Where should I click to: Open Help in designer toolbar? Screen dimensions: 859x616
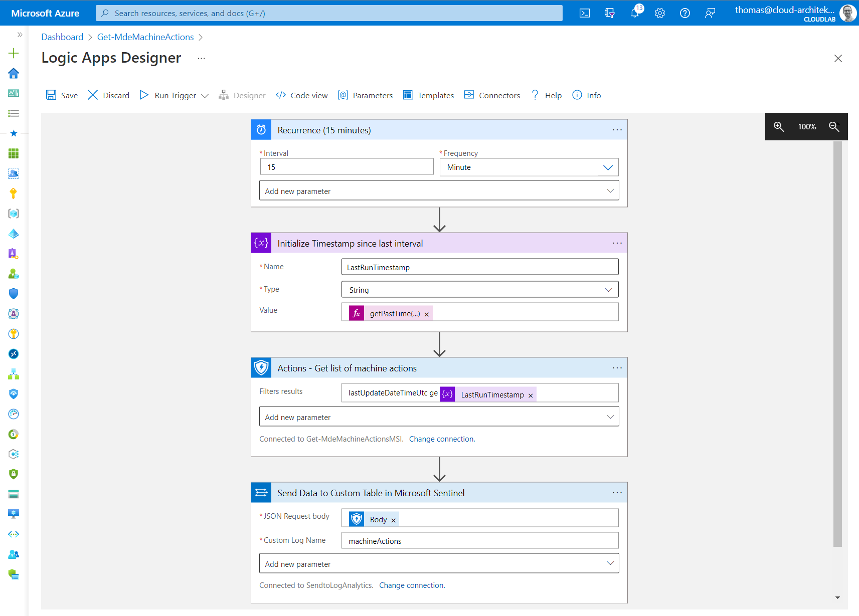tap(547, 95)
